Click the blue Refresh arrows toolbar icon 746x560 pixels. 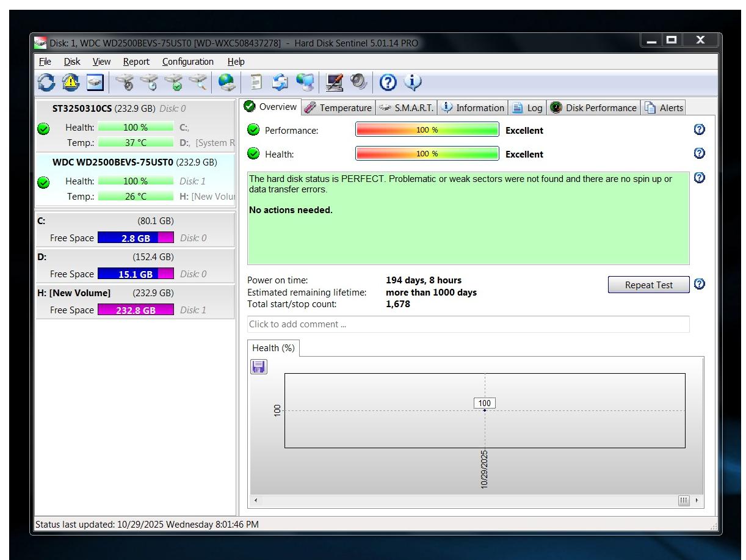(46, 82)
